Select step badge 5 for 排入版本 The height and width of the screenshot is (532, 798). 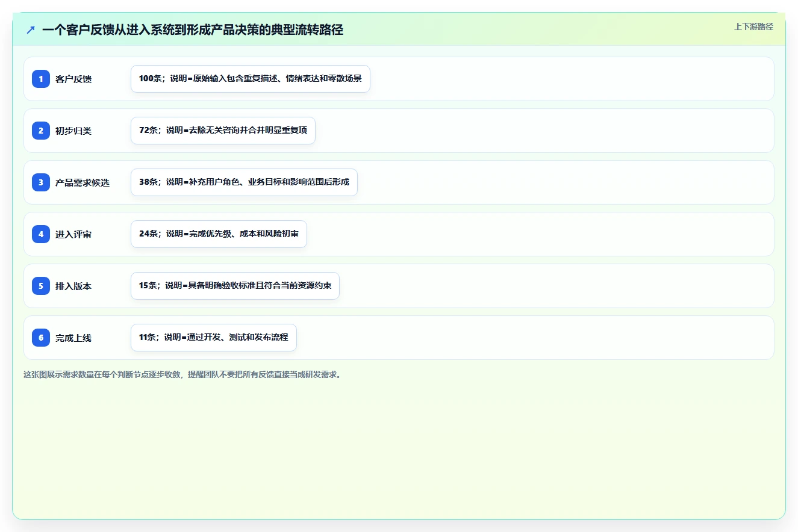(41, 286)
